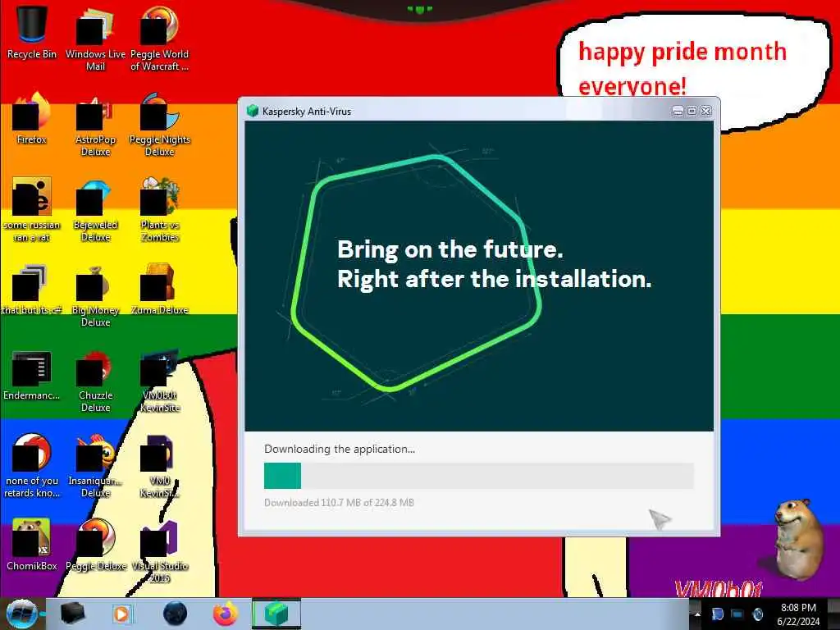Open the clock showing 8:08 PM
Image resolution: width=840 pixels, height=630 pixels.
798,614
